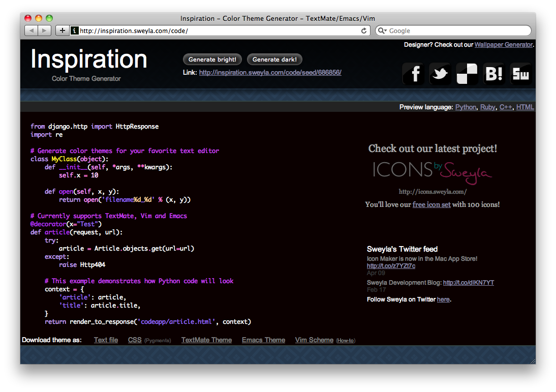Go back with the browser back arrow

tap(31, 31)
